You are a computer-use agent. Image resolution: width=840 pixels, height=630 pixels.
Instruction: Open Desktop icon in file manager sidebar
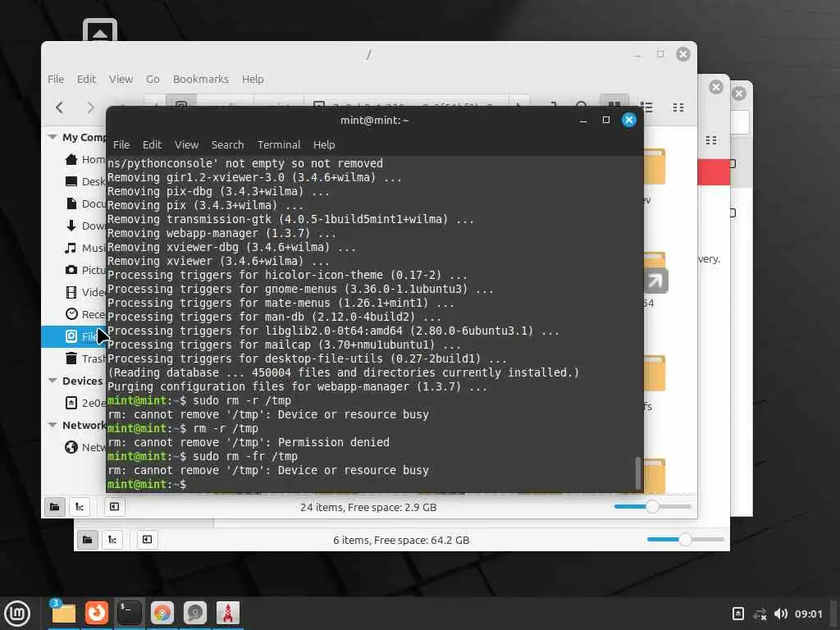(x=71, y=181)
